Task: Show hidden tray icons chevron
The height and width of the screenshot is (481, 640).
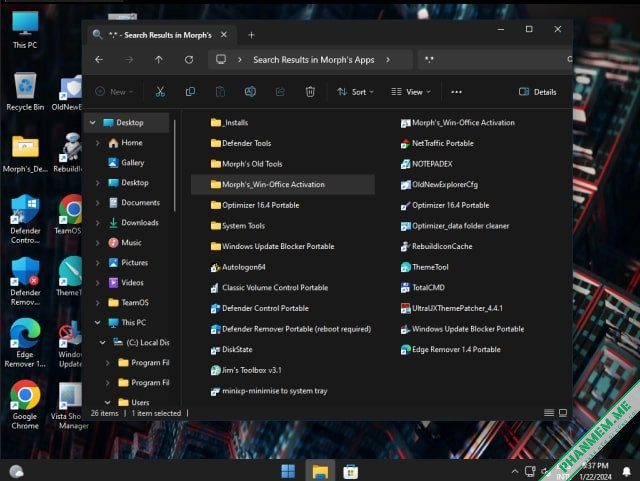Action: pyautogui.click(x=515, y=471)
